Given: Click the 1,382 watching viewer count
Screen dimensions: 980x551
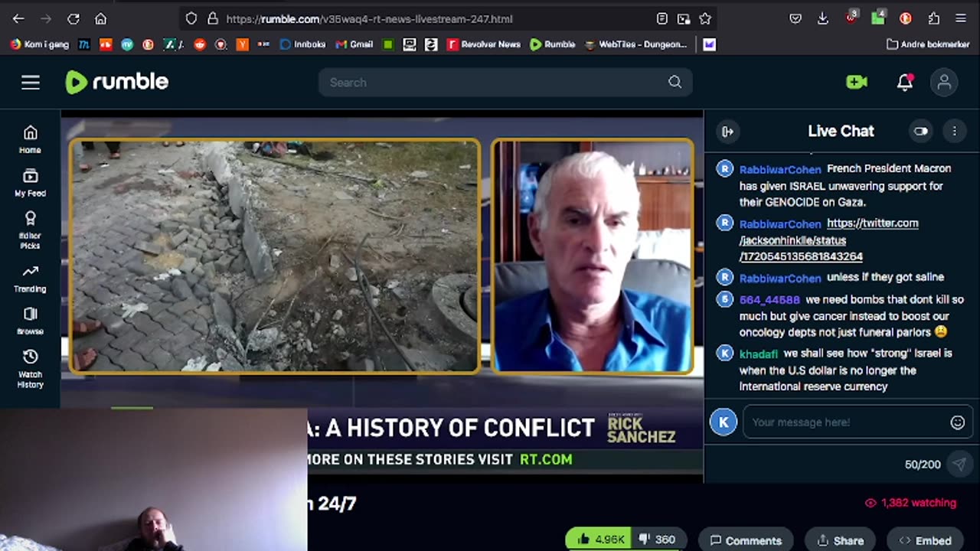Looking at the screenshot, I should (x=910, y=503).
